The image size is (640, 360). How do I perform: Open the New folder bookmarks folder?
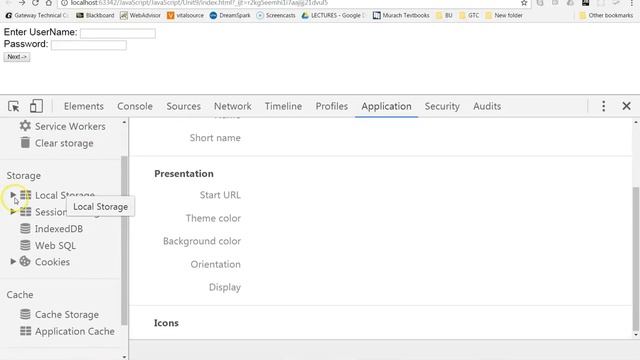(504, 15)
